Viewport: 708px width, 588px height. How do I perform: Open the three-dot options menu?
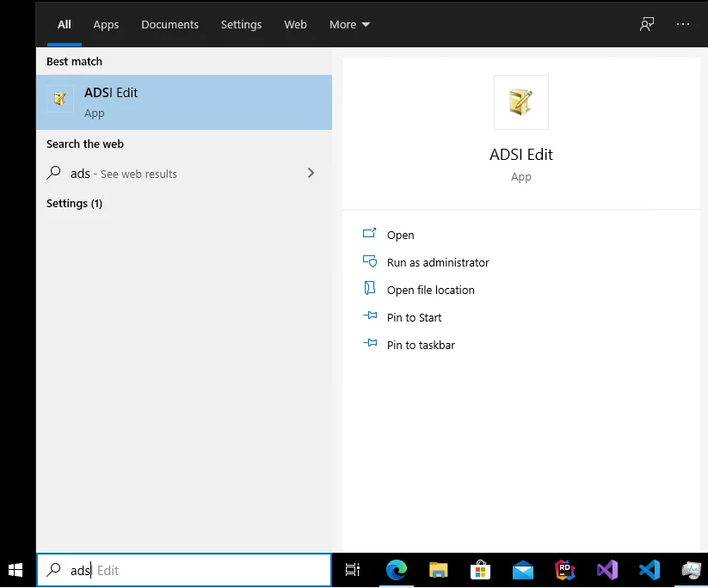[683, 24]
